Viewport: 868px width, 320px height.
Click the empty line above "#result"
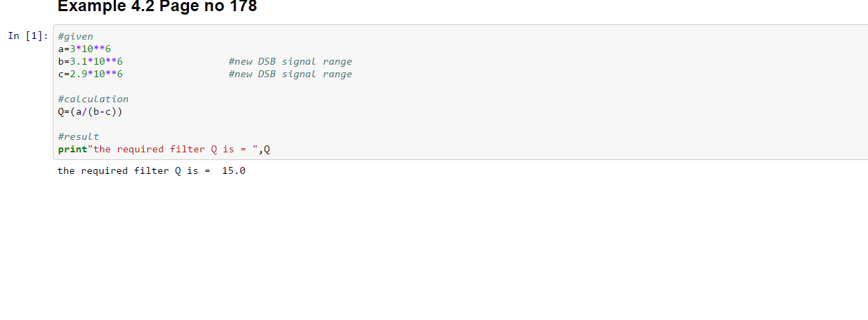point(208,124)
